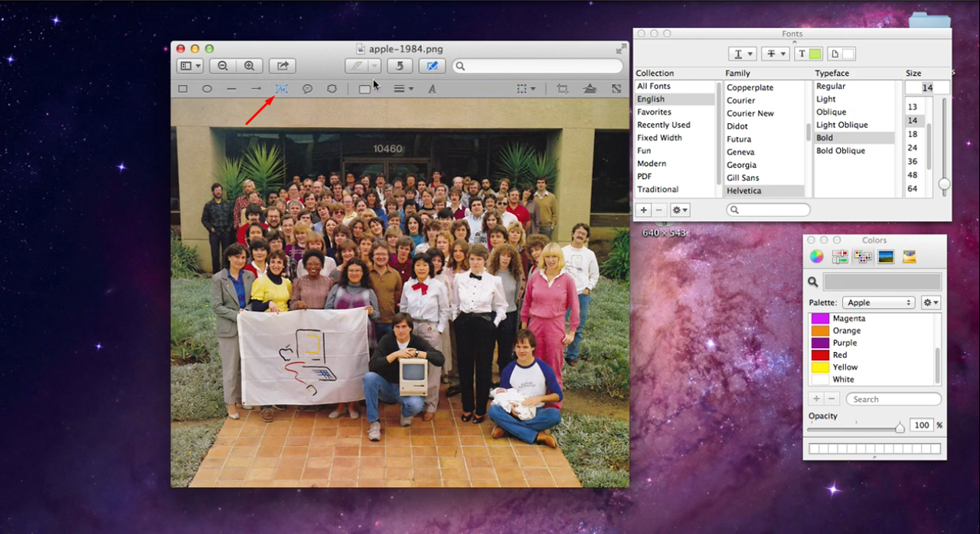Toggle the Edit toolbar pencil button
The height and width of the screenshot is (534, 980).
click(x=432, y=66)
